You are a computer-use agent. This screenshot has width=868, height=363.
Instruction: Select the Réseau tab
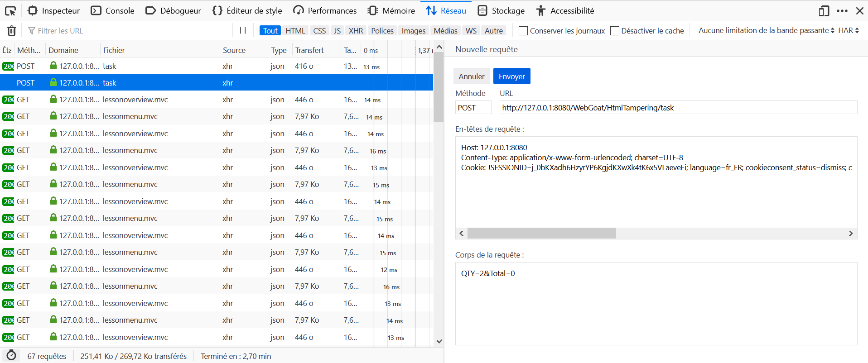point(446,10)
